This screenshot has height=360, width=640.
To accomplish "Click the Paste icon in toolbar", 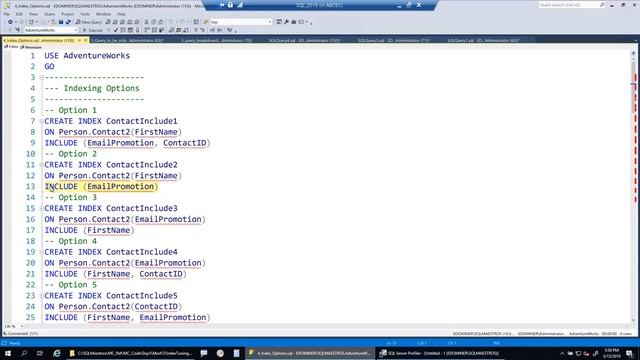I will tap(161, 22).
